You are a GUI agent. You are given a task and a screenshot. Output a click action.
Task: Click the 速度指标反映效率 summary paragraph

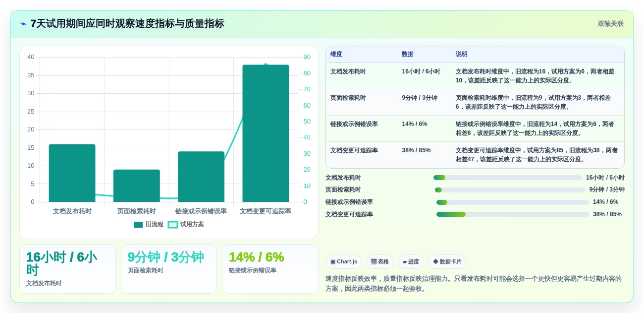pos(474,284)
